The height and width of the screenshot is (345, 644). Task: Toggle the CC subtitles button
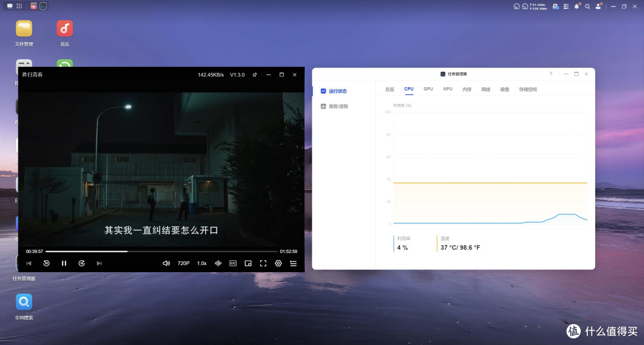coord(233,263)
